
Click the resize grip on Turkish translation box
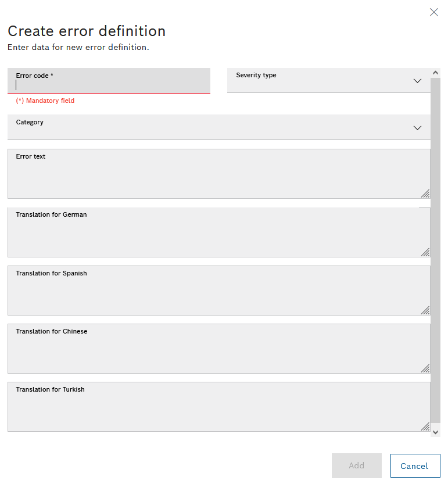(425, 427)
